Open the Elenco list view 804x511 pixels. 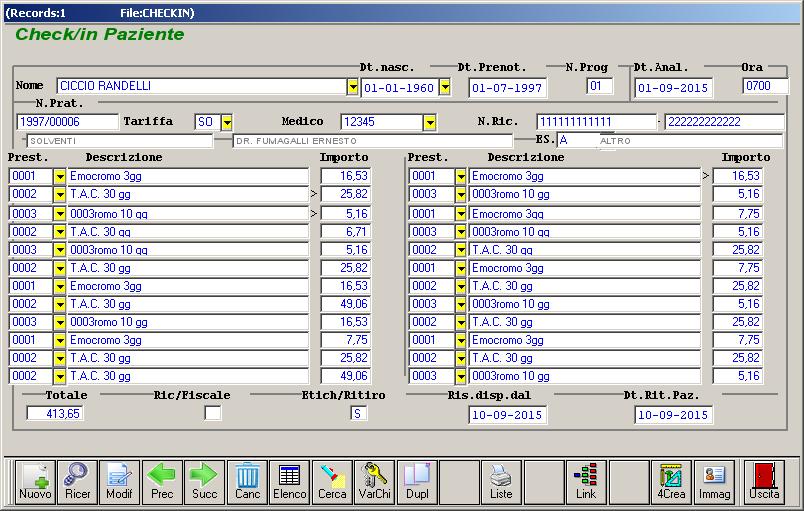289,482
